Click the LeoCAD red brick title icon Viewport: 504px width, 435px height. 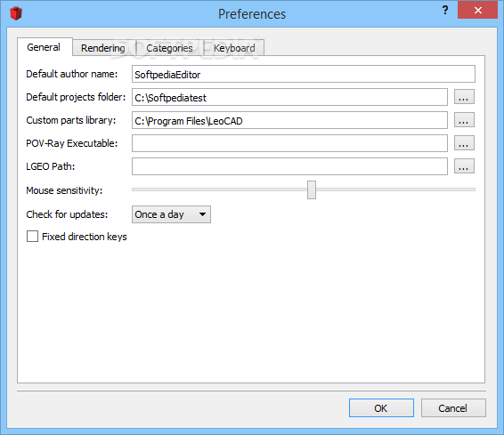pyautogui.click(x=16, y=13)
